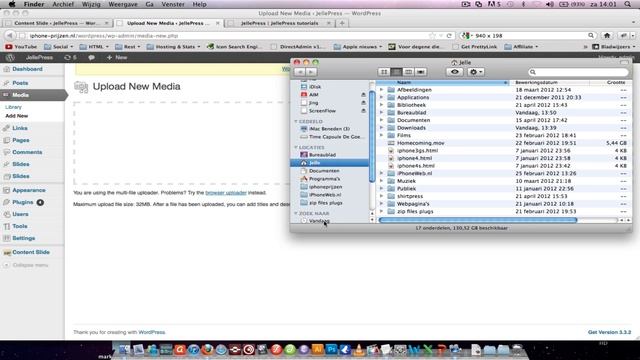Expand the Applications folder
Image resolution: width=640 pixels, height=360 pixels.
(382, 97)
